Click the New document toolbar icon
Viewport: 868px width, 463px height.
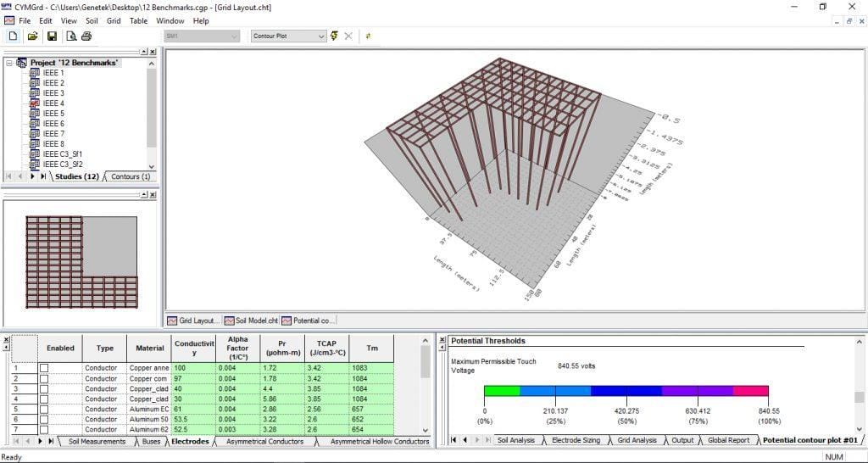13,36
